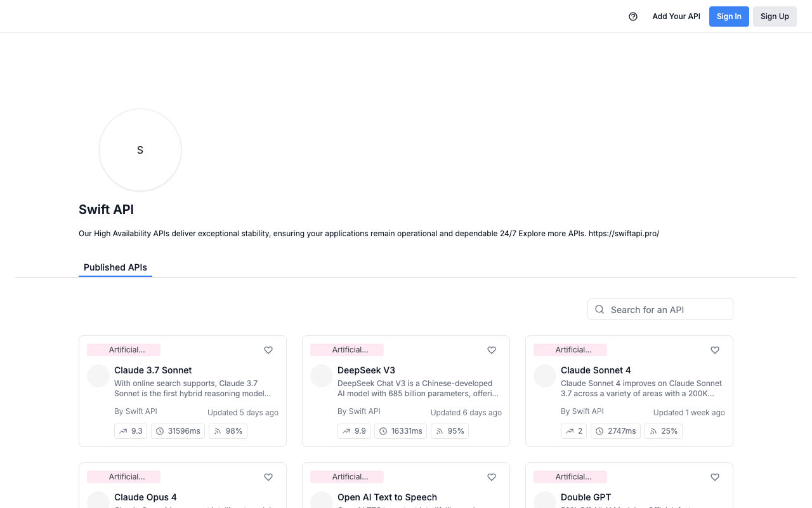Click DeepSeek V3 success rate 95% badge
This screenshot has width=812, height=508.
tap(450, 431)
